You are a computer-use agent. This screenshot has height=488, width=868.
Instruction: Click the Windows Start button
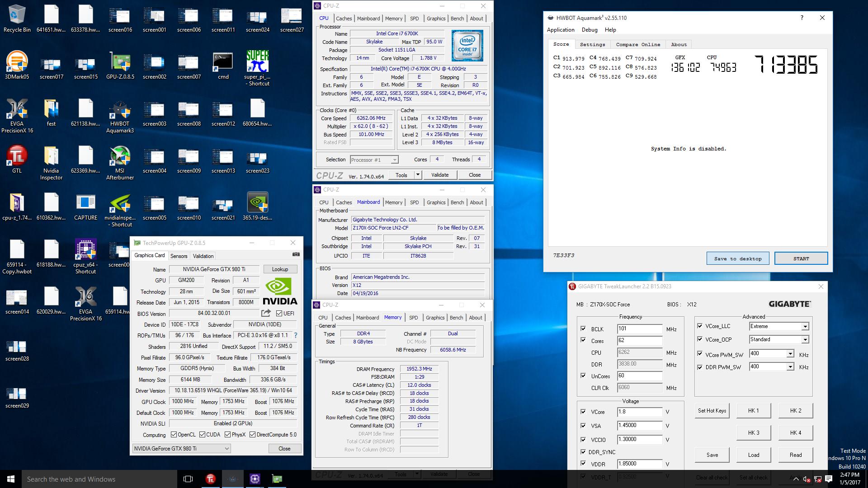click(11, 479)
